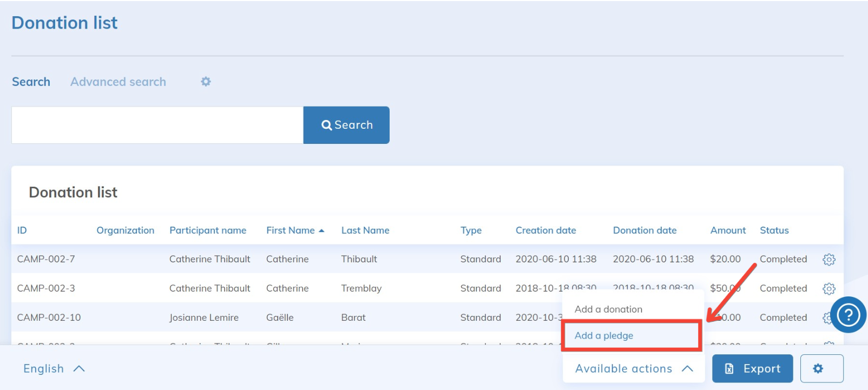The height and width of the screenshot is (390, 868).
Task: Select the Search tab
Action: point(31,82)
